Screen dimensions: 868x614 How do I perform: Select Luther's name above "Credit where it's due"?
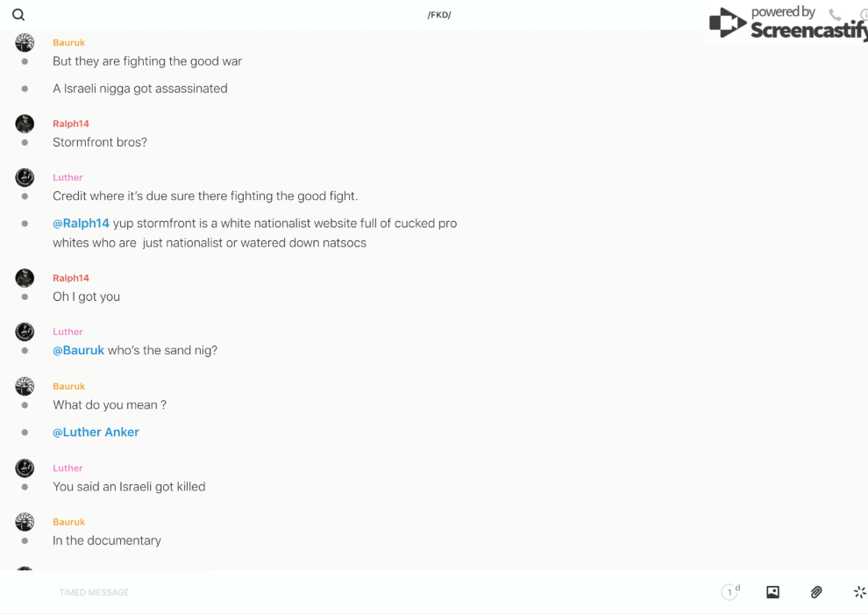(68, 177)
